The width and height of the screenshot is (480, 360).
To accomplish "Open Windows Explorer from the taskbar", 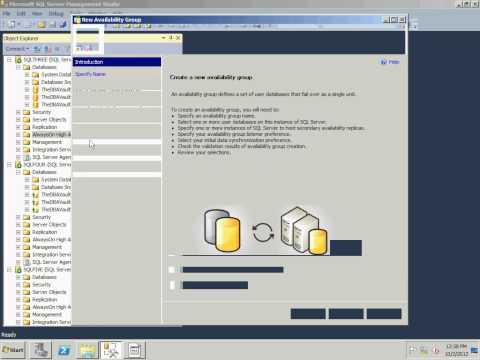I will (x=88, y=350).
